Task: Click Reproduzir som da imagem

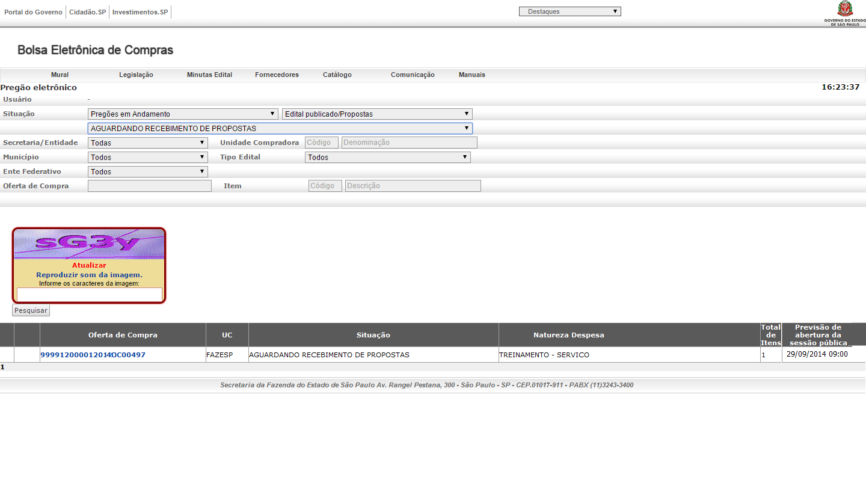Action: pyautogui.click(x=89, y=275)
